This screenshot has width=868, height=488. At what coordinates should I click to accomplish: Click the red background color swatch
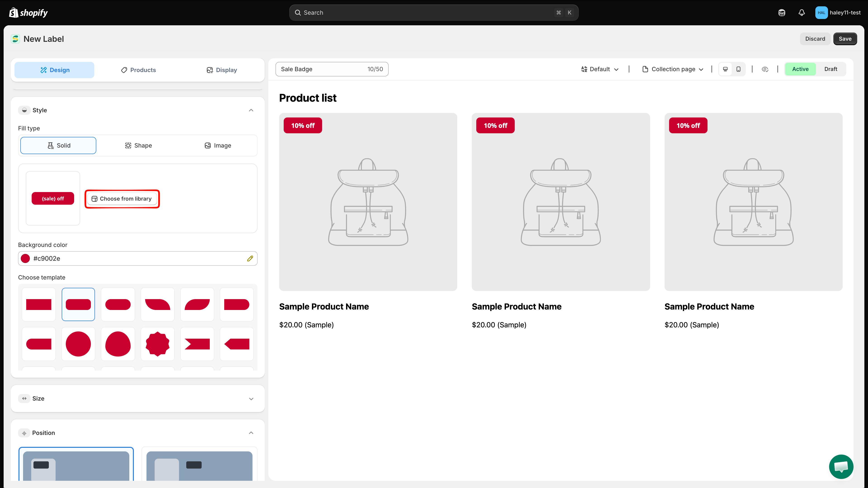25,258
